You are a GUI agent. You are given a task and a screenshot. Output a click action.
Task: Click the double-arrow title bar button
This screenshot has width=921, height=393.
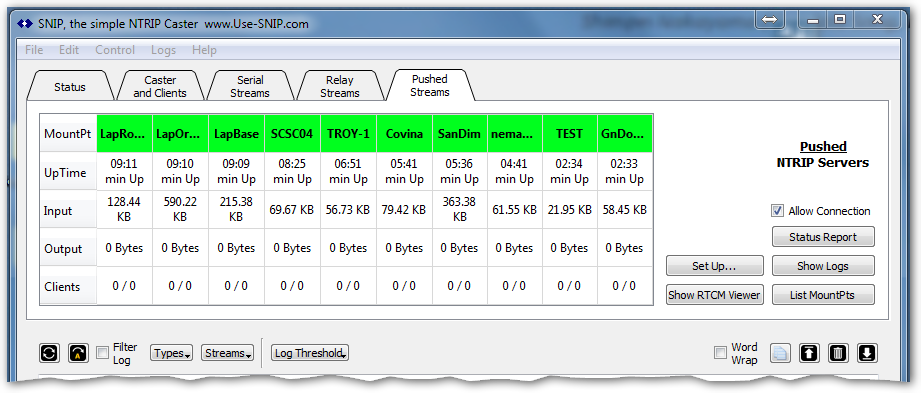pos(769,19)
